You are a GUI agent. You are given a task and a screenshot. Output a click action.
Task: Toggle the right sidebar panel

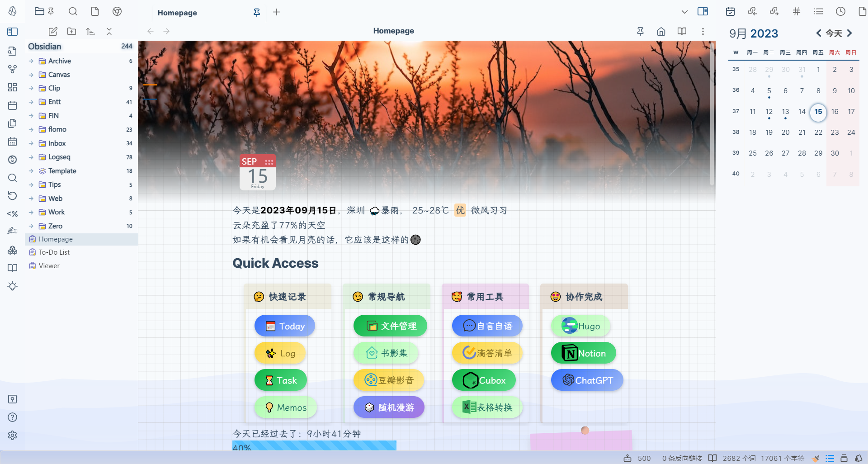[x=703, y=12]
